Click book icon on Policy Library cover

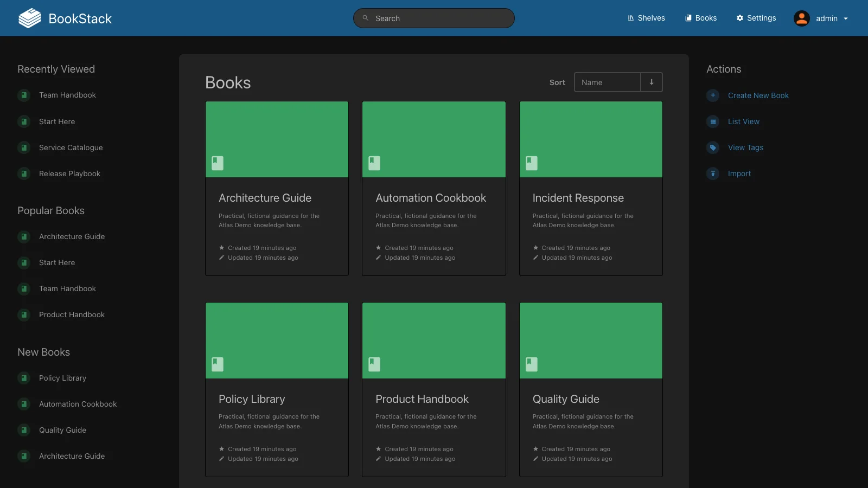218,364
